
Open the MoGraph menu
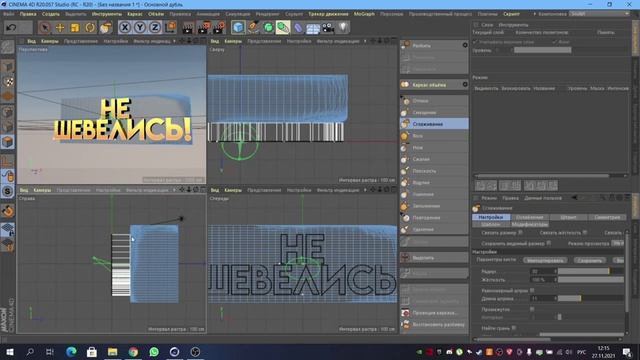[x=364, y=14]
